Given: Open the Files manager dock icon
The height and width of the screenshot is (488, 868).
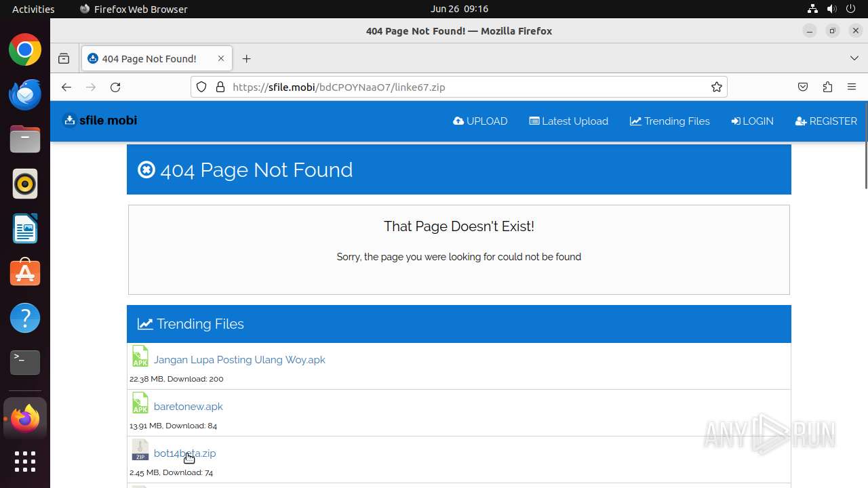Looking at the screenshot, I should (25, 139).
